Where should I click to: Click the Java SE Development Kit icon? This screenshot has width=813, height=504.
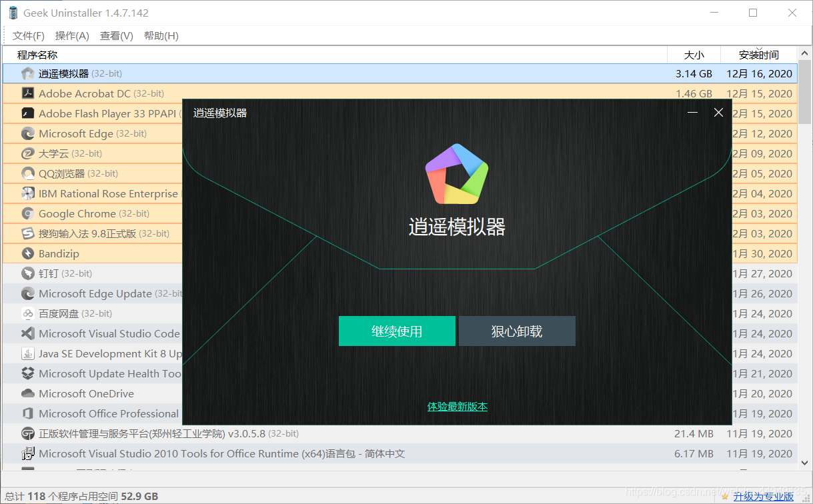(x=27, y=353)
